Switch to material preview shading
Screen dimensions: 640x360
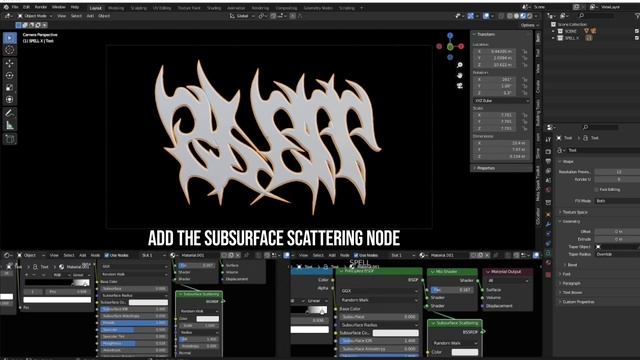click(523, 16)
